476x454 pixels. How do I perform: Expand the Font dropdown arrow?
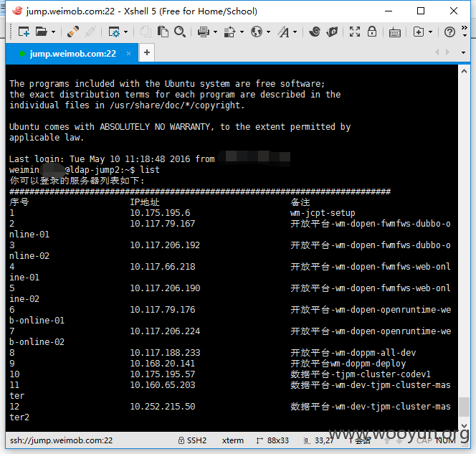(295, 32)
